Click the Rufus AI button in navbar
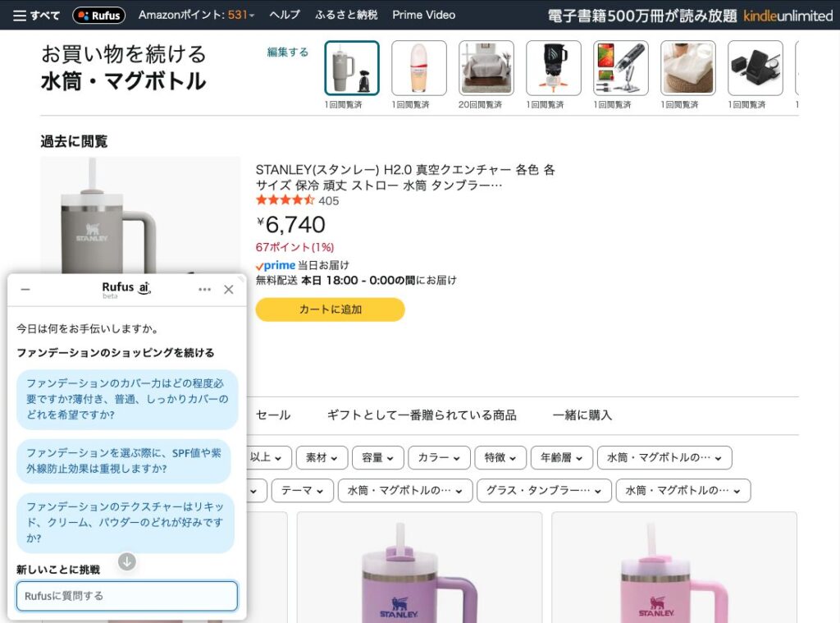Screen dimensions: 840x623 coord(98,15)
